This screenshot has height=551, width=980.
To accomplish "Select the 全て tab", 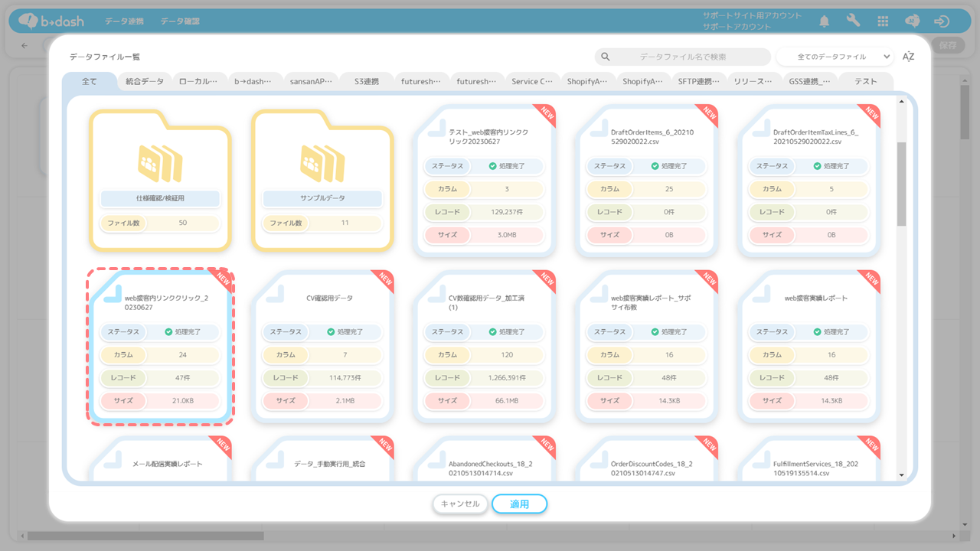I will (x=90, y=81).
